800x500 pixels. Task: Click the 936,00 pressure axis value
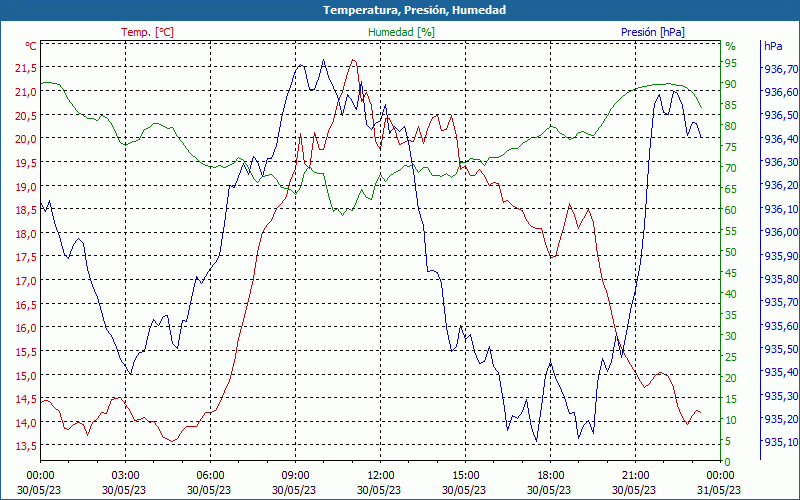780,232
